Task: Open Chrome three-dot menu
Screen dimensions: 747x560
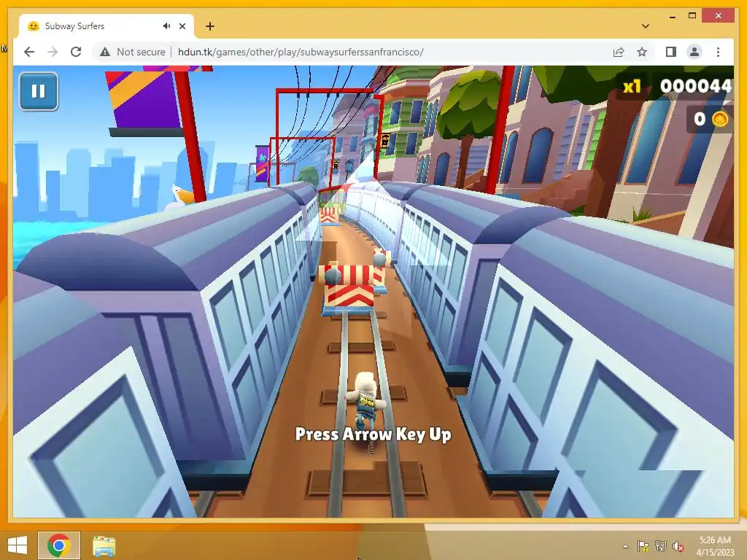Action: point(718,52)
